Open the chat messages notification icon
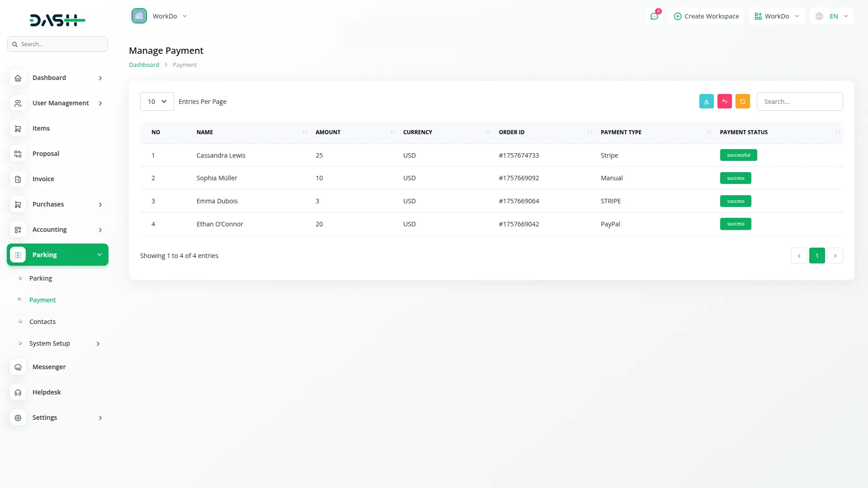Screen dimensions: 868x488 click(654, 16)
